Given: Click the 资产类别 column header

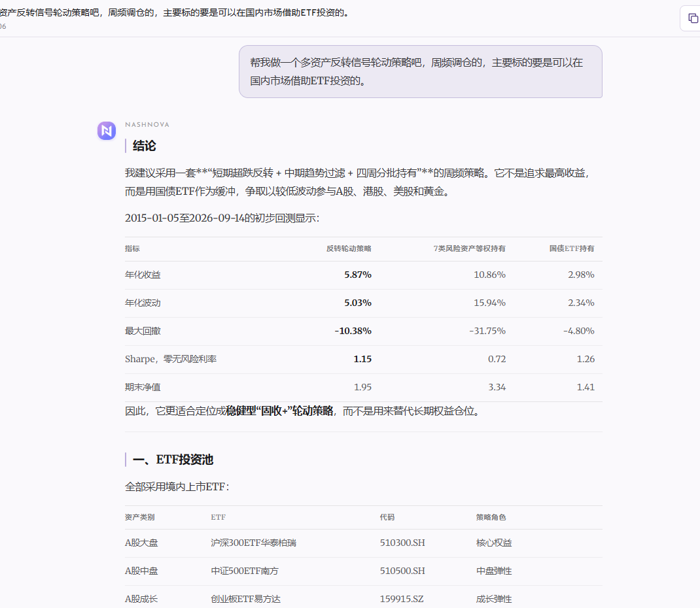Looking at the screenshot, I should click(140, 517).
